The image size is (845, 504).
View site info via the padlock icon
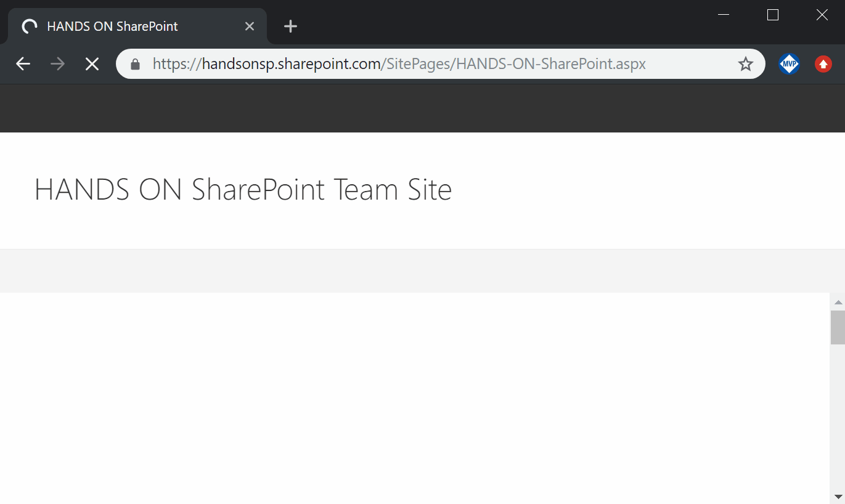coord(136,64)
